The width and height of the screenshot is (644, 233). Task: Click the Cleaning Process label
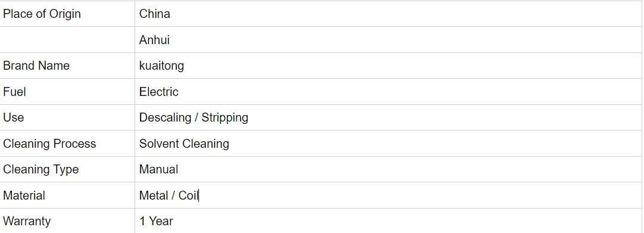tap(49, 144)
